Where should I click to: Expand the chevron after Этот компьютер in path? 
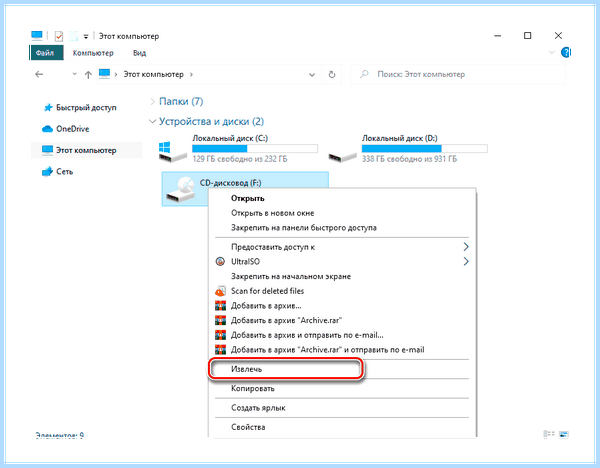pos(191,74)
